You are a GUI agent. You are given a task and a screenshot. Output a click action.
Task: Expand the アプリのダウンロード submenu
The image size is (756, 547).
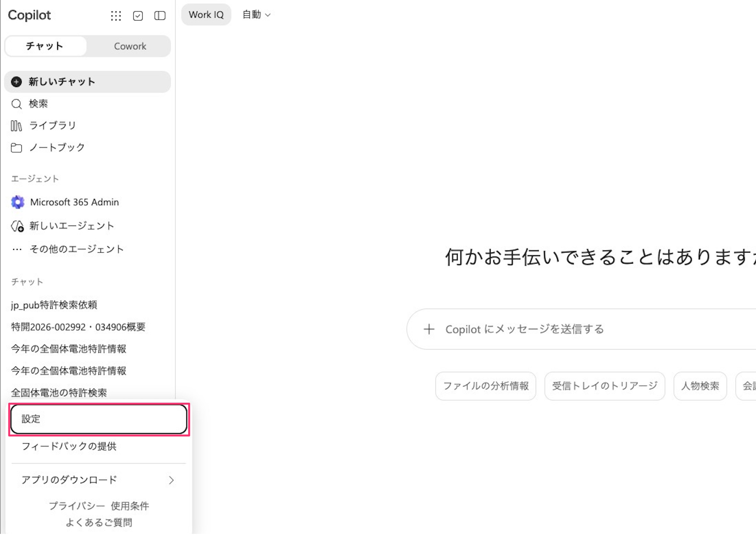point(99,480)
